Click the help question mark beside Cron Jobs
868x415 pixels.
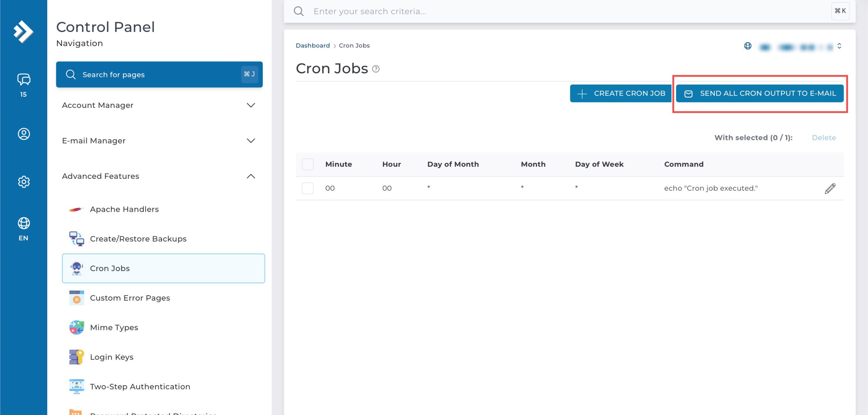coord(376,69)
